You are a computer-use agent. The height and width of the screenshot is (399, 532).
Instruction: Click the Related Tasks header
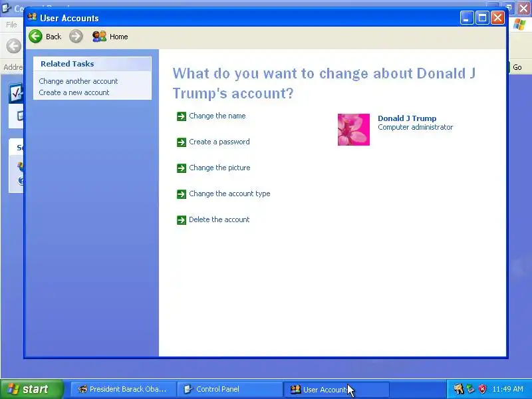92,64
